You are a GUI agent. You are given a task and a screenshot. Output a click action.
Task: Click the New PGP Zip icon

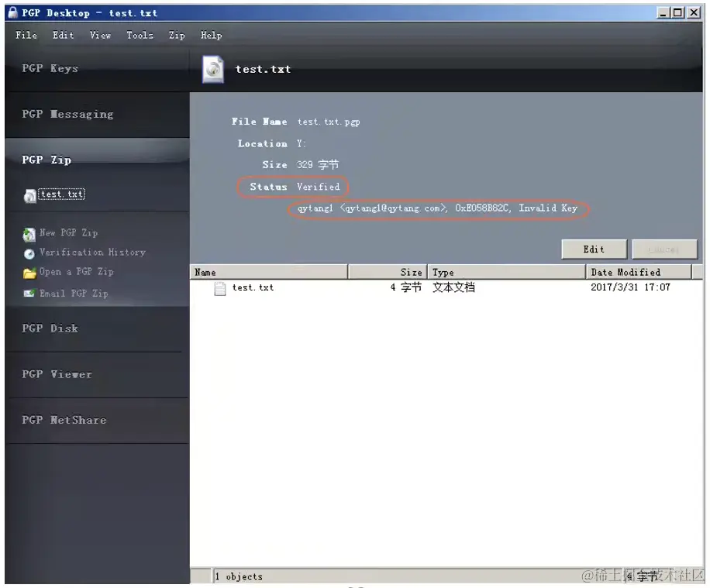pyautogui.click(x=29, y=235)
